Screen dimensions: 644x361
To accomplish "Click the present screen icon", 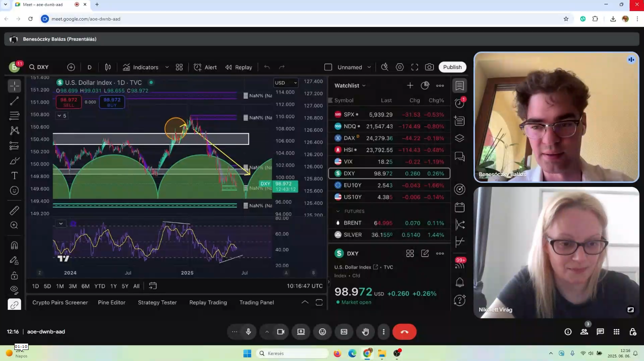I will (301, 332).
